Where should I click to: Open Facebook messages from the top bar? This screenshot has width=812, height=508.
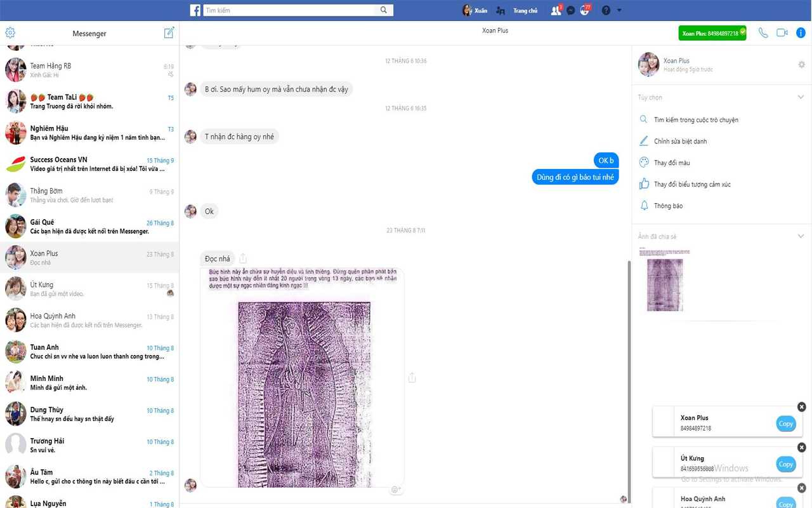coord(570,10)
